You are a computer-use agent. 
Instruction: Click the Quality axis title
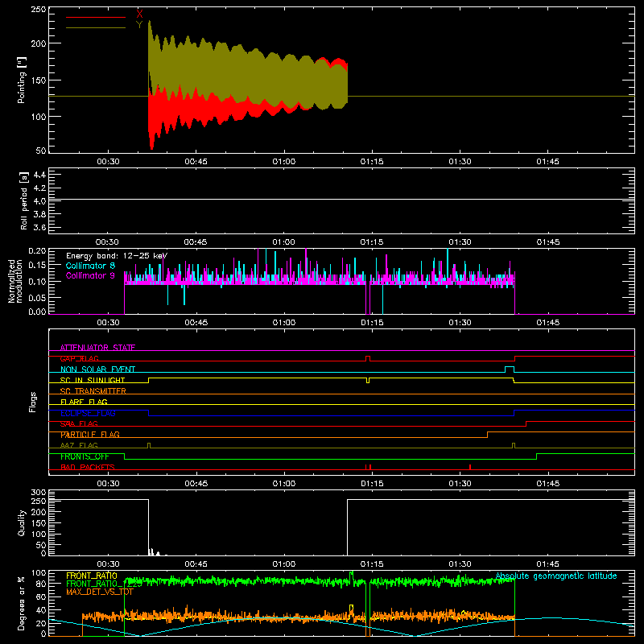point(22,522)
